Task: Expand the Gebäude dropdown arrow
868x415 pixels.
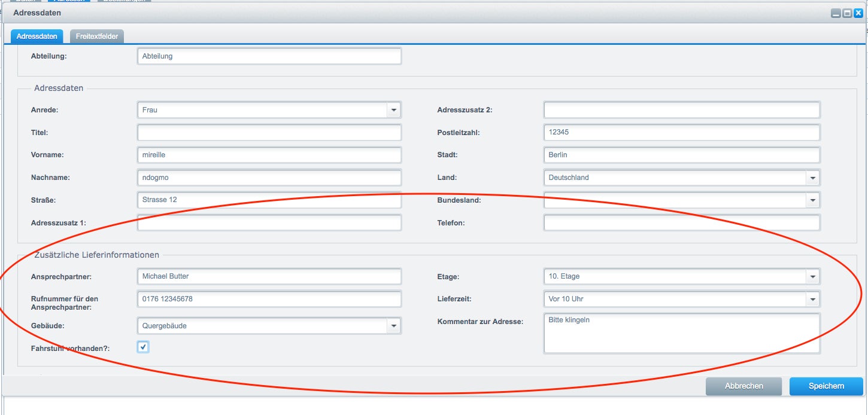Action: (393, 326)
